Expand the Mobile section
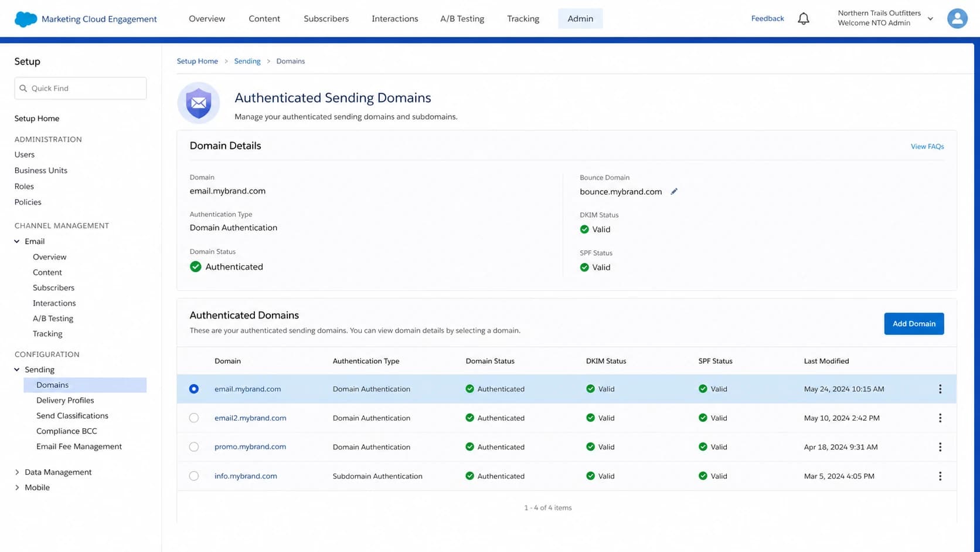Screen dimensions: 980x552 pyautogui.click(x=17, y=487)
